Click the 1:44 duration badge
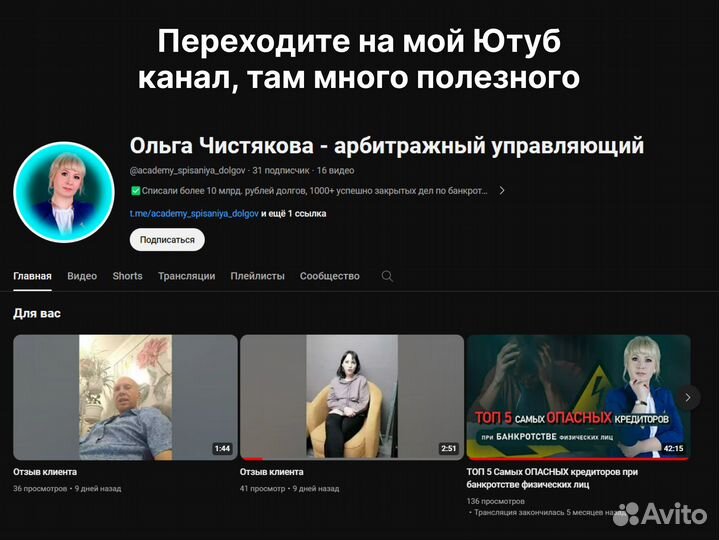Viewport: 719px width, 540px height. click(222, 448)
